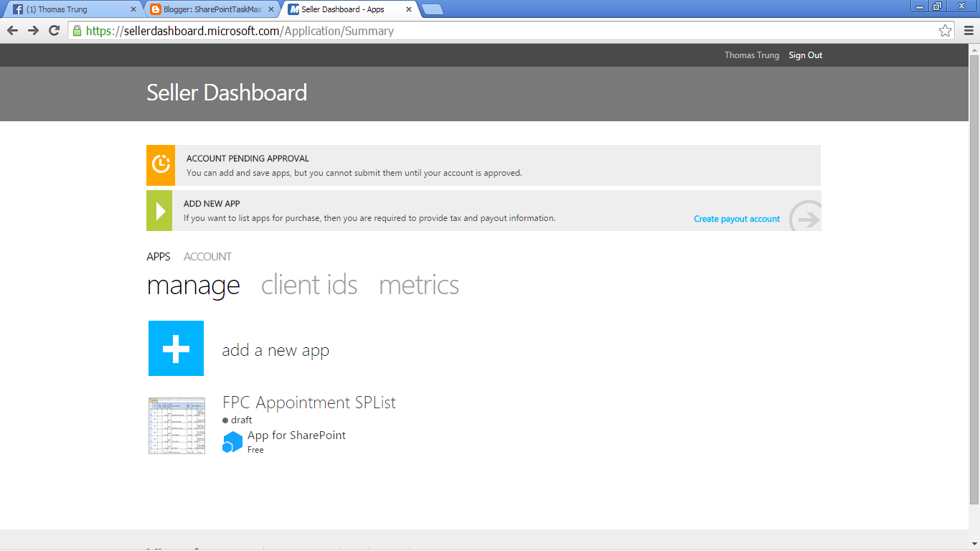Viewport: 980px width, 551px height.
Task: Close the Thomas Trung Facebook tab
Action: coord(133,9)
